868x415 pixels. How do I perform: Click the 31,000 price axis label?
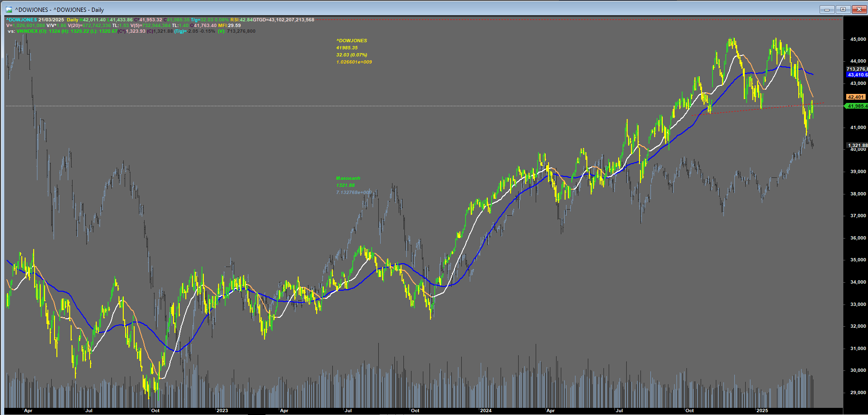(x=858, y=349)
